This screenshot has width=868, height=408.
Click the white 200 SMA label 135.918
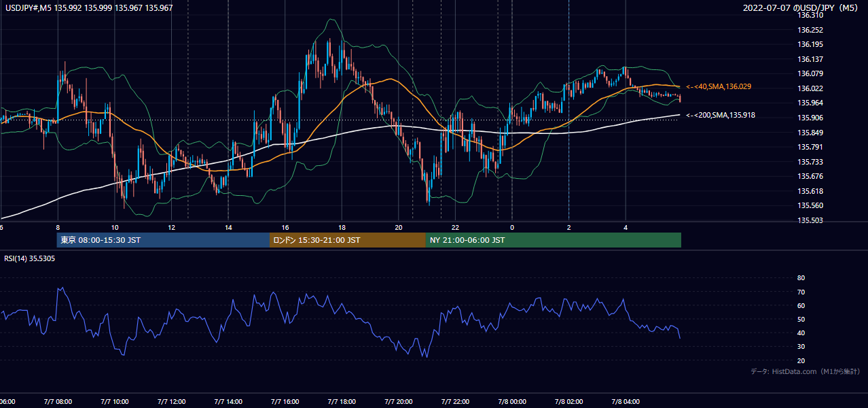pyautogui.click(x=721, y=115)
